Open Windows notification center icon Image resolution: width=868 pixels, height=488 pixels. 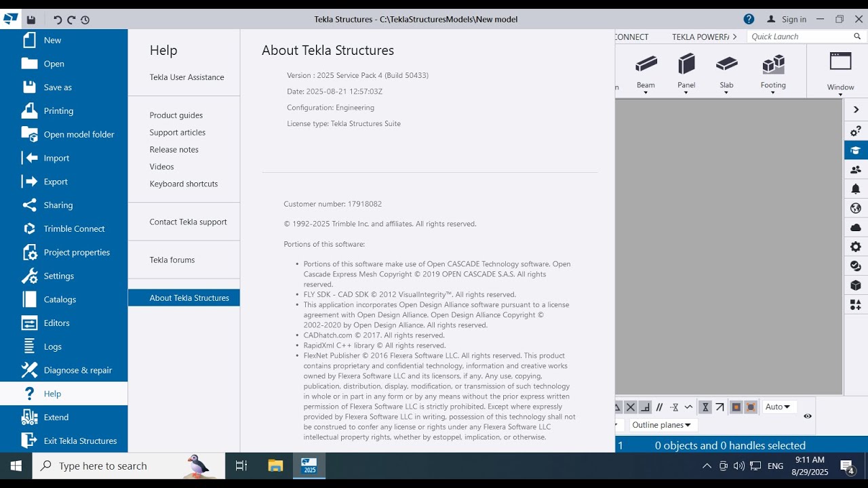point(847,466)
